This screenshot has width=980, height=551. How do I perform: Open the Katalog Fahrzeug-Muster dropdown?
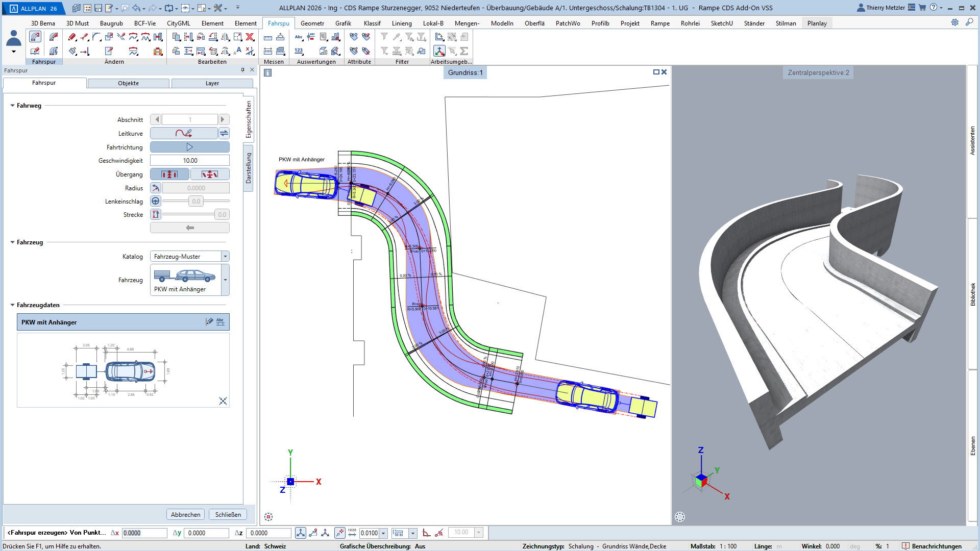225,256
